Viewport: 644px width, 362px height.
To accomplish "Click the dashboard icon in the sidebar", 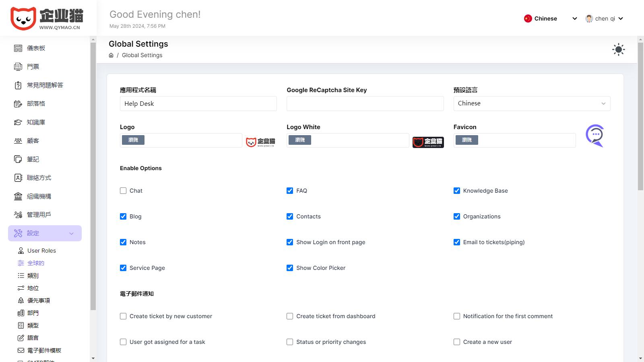I will point(18,48).
